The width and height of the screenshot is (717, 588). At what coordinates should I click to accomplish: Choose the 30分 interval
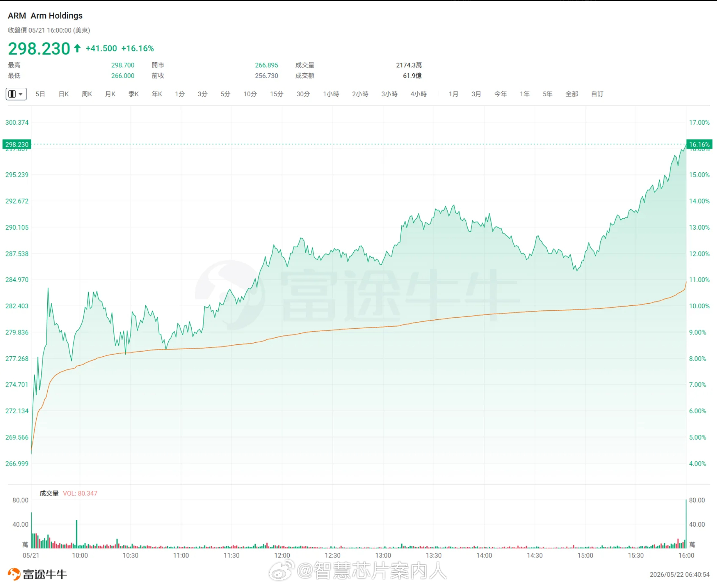[303, 94]
